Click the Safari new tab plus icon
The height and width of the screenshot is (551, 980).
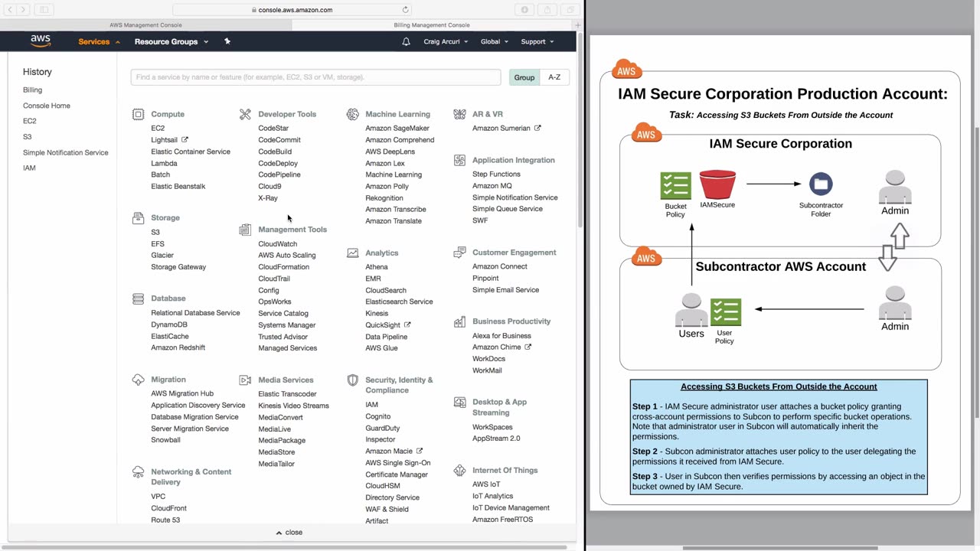pyautogui.click(x=577, y=25)
